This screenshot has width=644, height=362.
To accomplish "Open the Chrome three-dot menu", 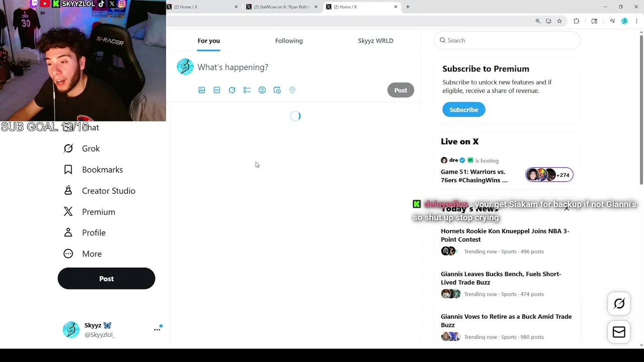I will click(x=636, y=21).
